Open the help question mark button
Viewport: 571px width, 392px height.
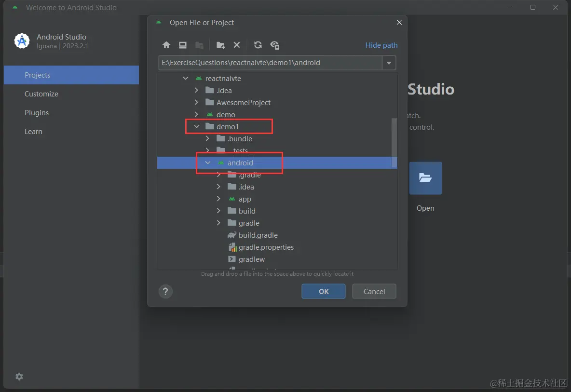click(165, 291)
